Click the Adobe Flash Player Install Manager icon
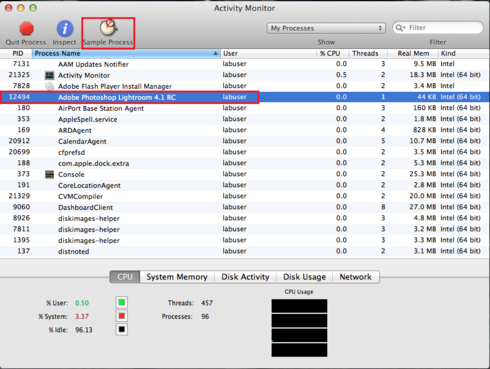490x369 pixels. (49, 86)
